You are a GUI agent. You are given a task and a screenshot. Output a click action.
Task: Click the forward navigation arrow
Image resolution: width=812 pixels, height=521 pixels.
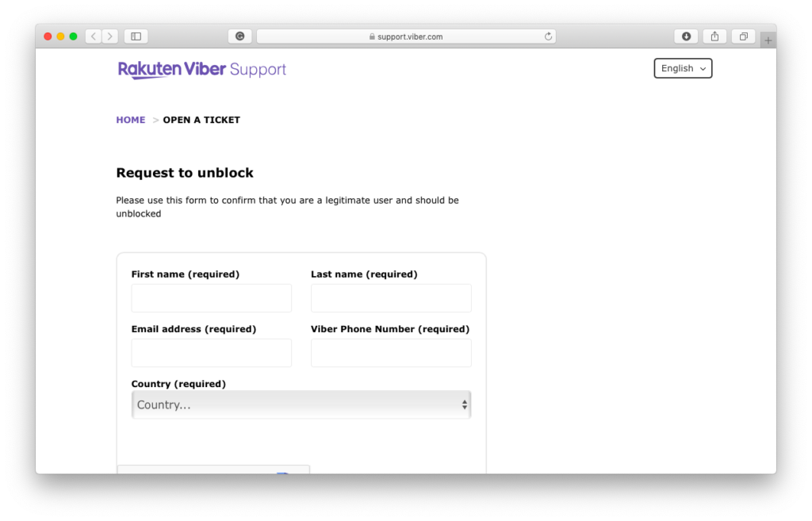tap(109, 36)
